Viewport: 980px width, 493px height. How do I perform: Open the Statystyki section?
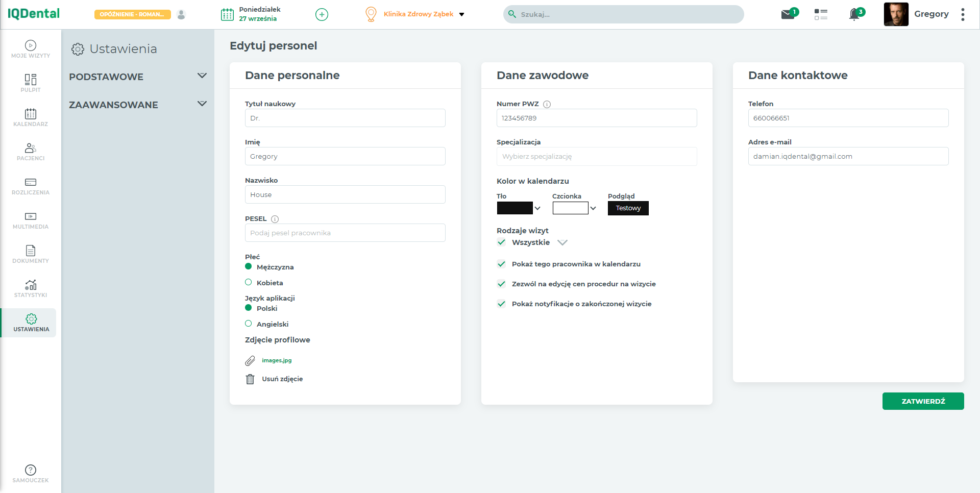pos(31,289)
